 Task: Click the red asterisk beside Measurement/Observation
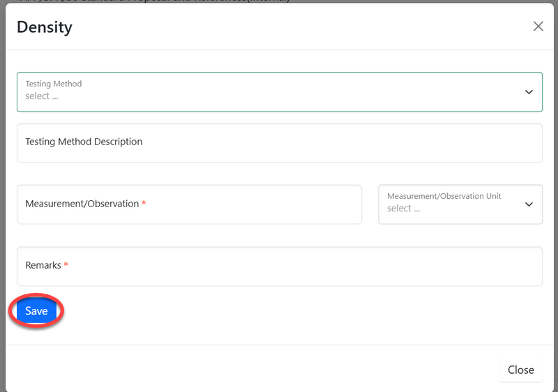[144, 204]
